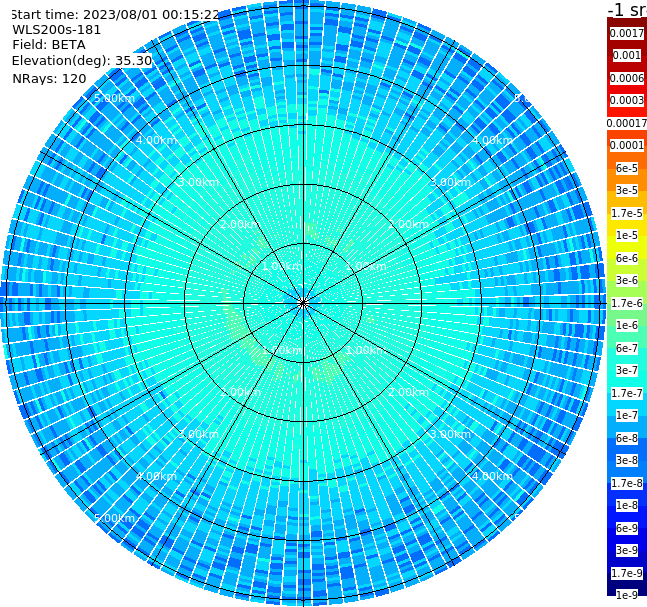Select the 0.00017 colorbar tick label
Viewport: 647px width, 607px height.
(x=627, y=123)
